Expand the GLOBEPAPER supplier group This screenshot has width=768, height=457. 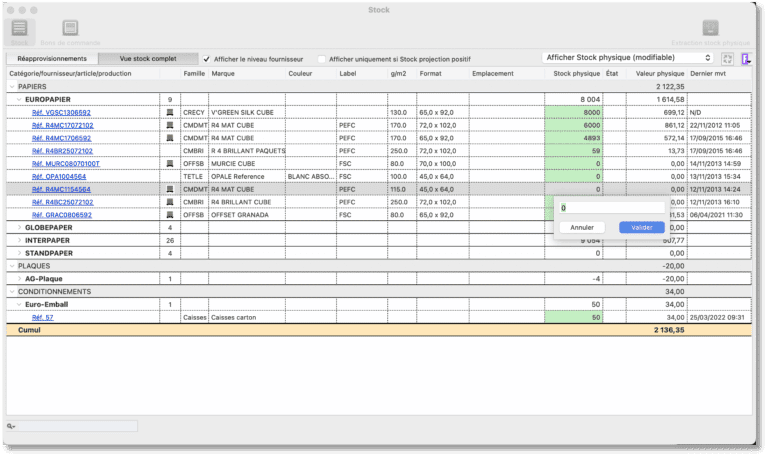19,227
